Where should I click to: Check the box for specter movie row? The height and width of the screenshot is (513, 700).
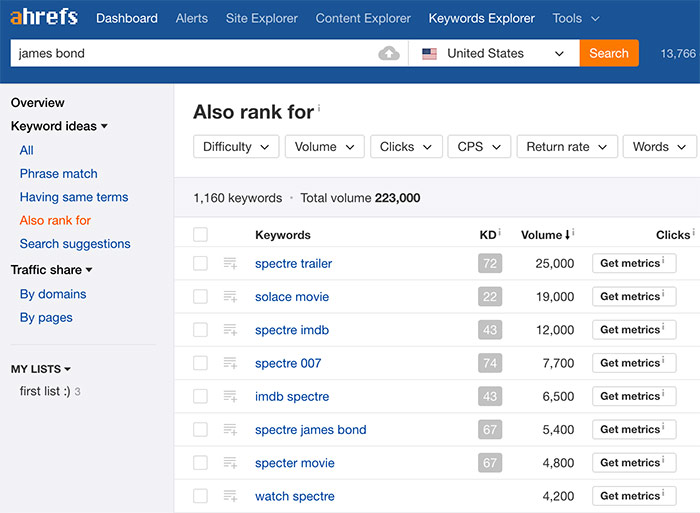(x=201, y=463)
